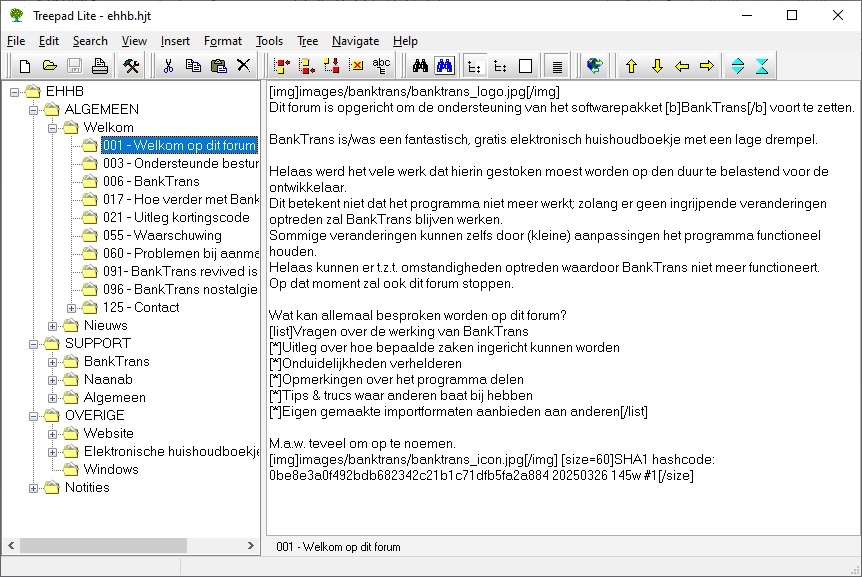The image size is (862, 577).
Task: Open a file with the folder icon
Action: (49, 66)
